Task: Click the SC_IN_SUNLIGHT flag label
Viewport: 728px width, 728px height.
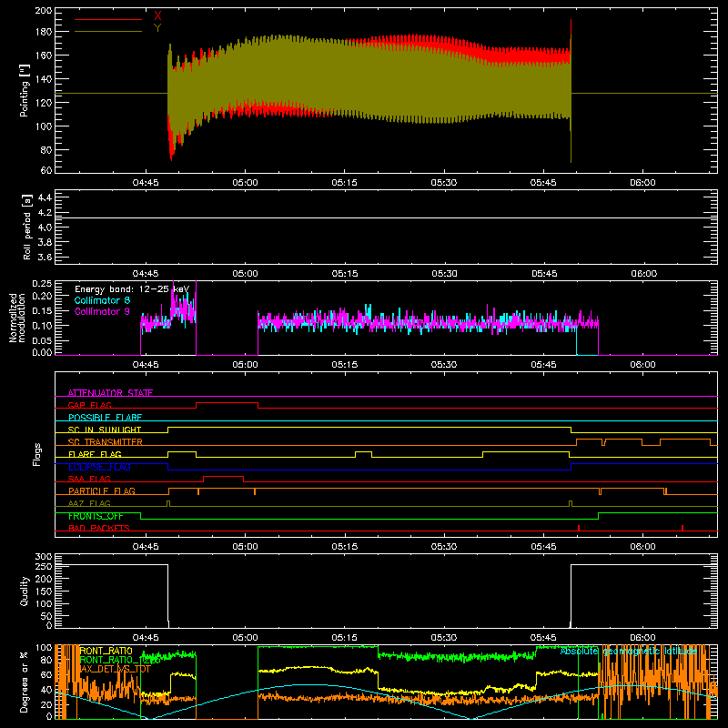Action: click(x=105, y=430)
